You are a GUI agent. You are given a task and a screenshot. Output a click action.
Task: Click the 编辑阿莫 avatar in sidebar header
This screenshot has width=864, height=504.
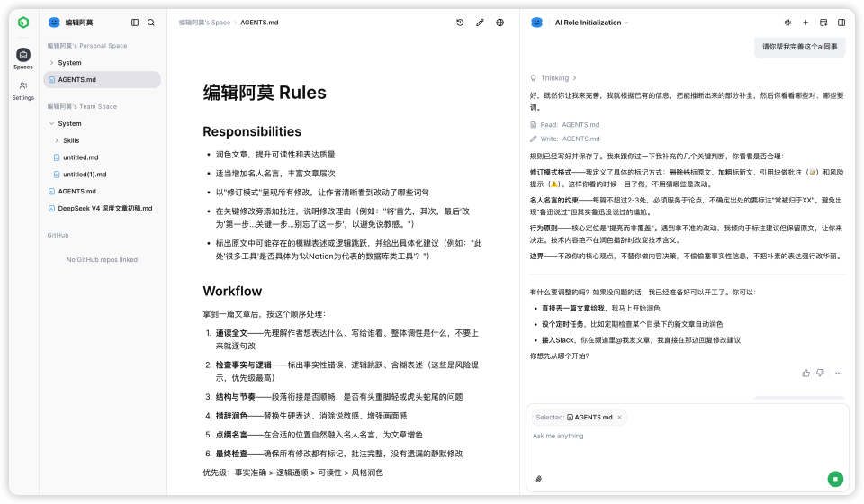54,22
